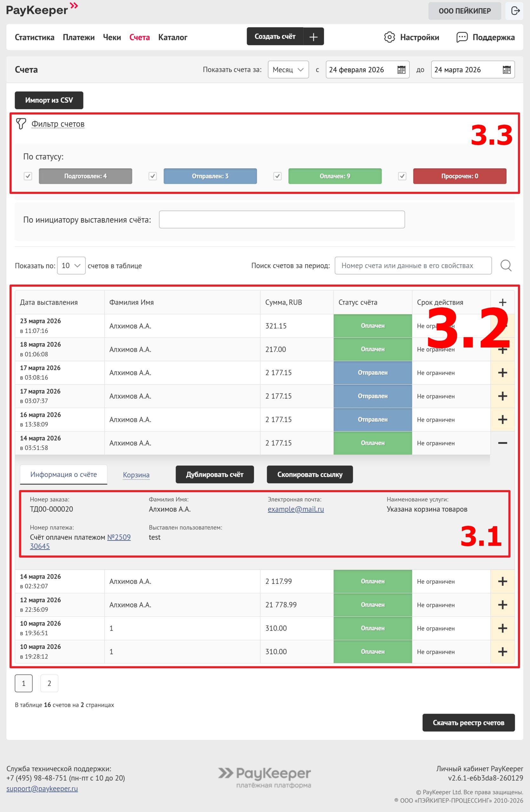The height and width of the screenshot is (812, 530).
Task: Click the example@mail.ru email link
Action: [296, 509]
